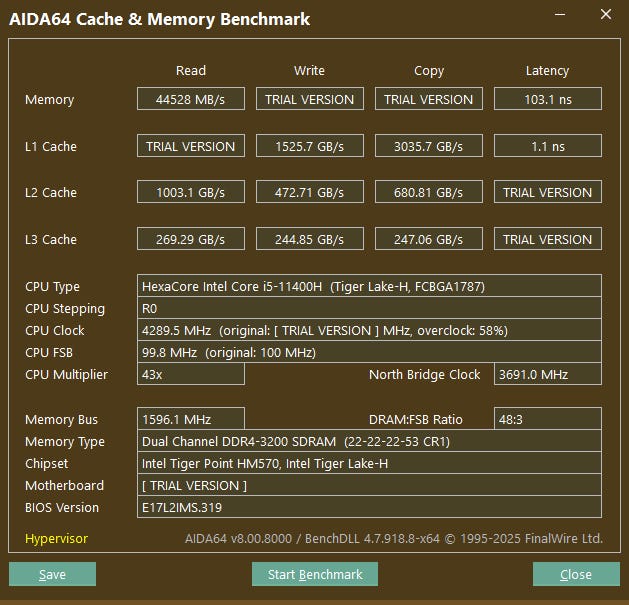Click the North Bridge Clock 3691.0 MHz value
This screenshot has height=605, width=629.
547,374
